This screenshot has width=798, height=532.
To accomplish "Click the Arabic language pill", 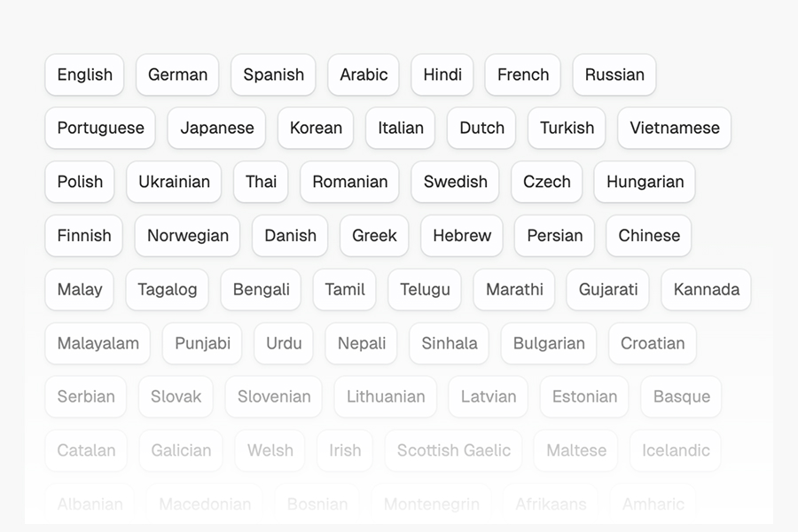I will 364,74.
